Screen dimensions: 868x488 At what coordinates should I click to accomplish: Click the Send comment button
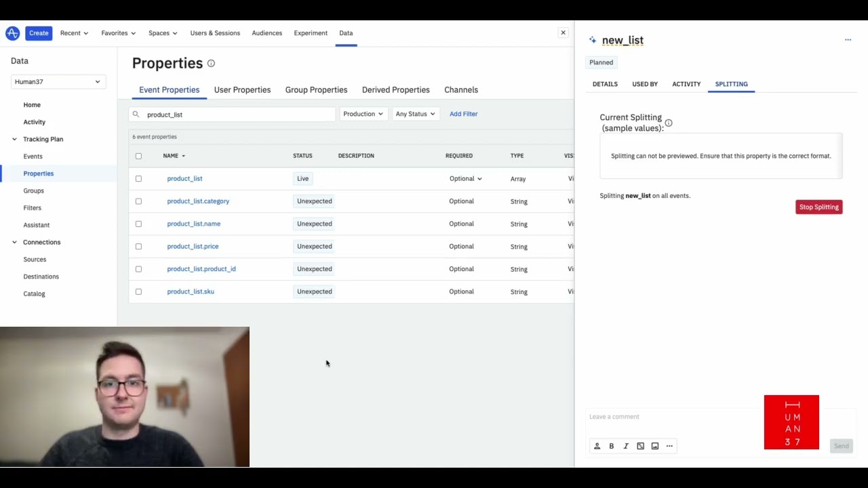841,446
